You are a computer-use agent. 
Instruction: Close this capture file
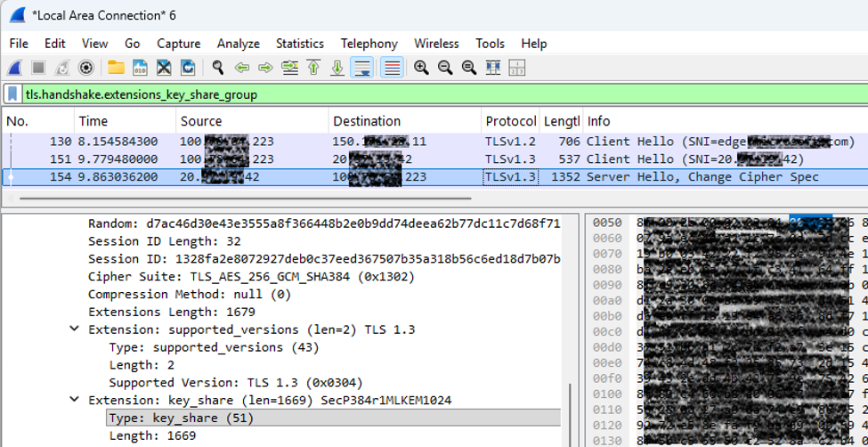click(164, 68)
